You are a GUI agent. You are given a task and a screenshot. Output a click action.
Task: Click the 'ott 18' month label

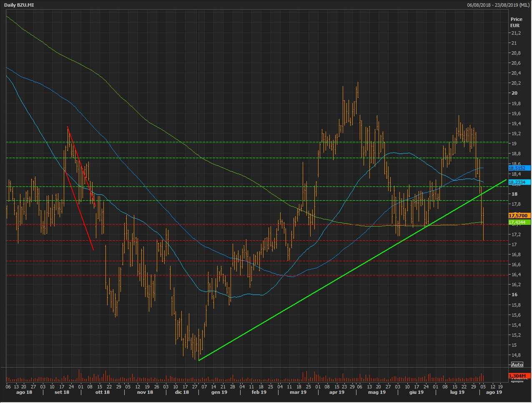103,392
